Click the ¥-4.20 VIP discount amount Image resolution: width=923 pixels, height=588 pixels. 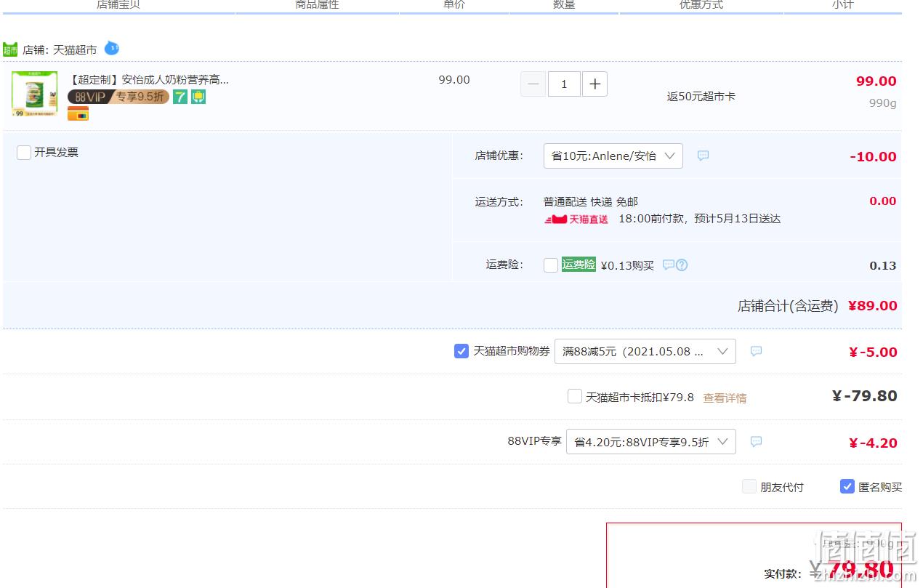(x=873, y=443)
